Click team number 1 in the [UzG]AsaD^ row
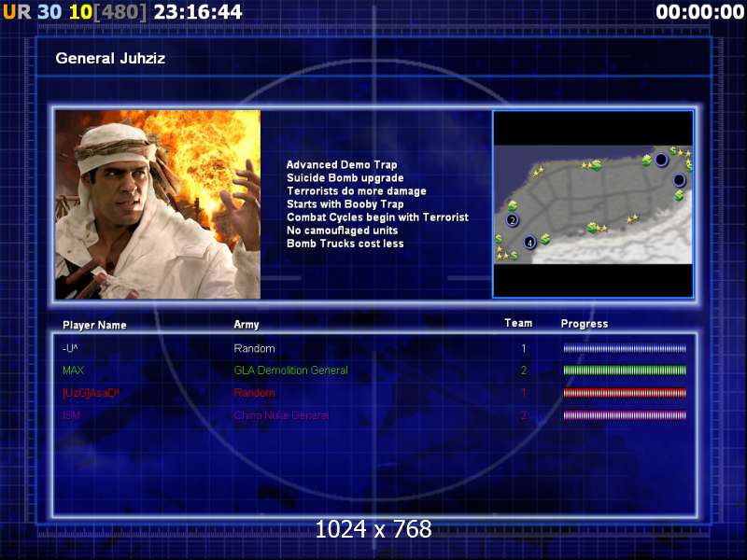This screenshot has width=747, height=560. pyautogui.click(x=524, y=393)
